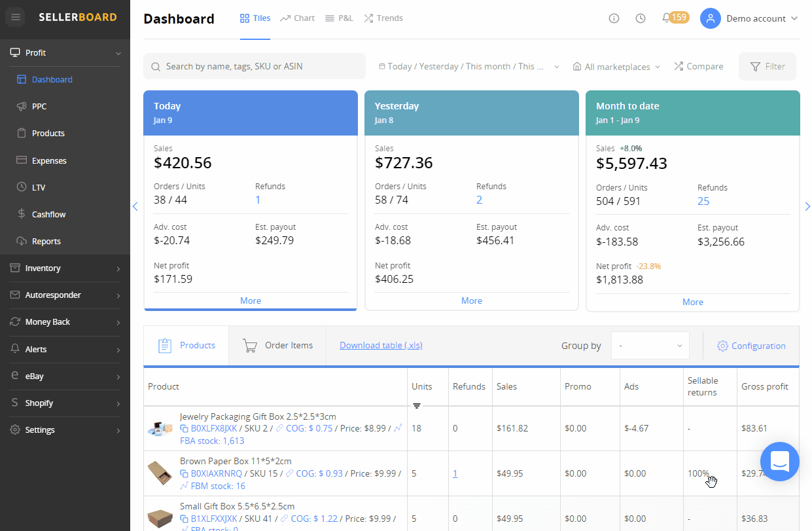Screen dimensions: 812x531
Task: Expand the Money Back sidebar section
Action: [65, 321]
